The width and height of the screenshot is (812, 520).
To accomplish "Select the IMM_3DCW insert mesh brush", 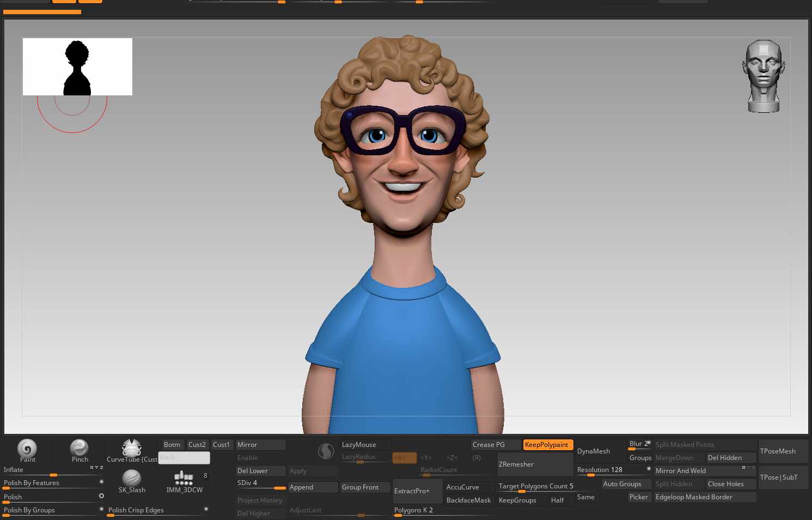I will tap(184, 479).
